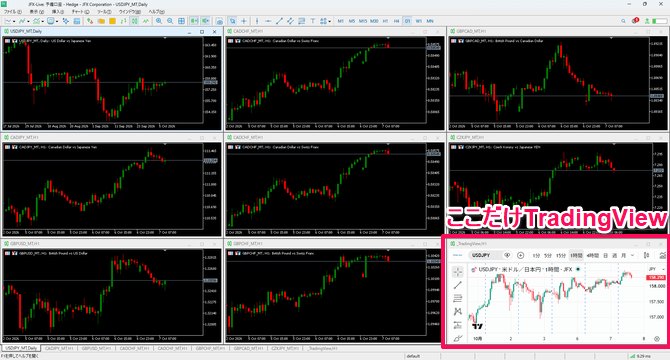Viewport: 670px width, 360px height.
Task: Select the cursor tool in toolbar
Action: tap(232, 21)
